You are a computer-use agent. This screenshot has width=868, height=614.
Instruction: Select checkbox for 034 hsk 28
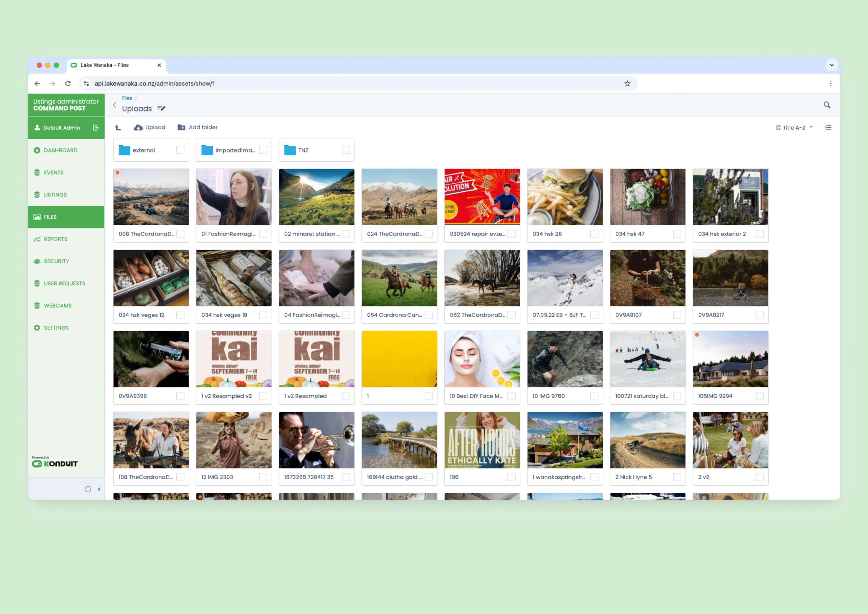[594, 234]
